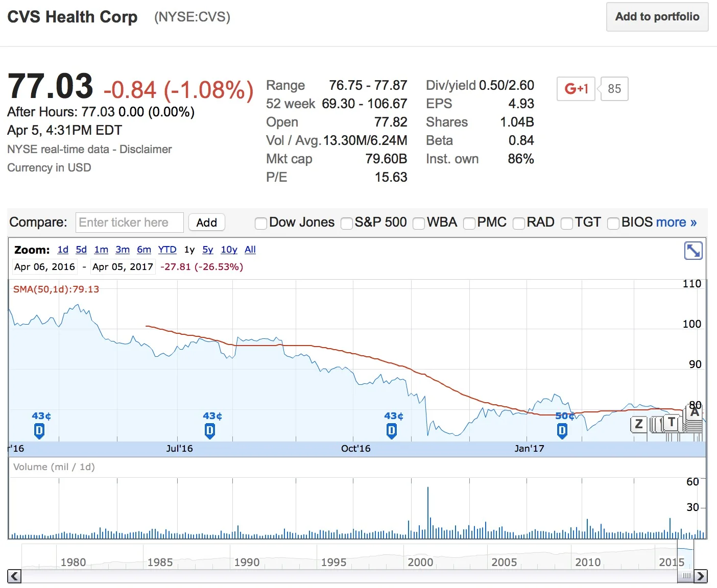The image size is (717, 588).
Task: Click the Div/yield value 0.50/2.60
Action: coord(507,85)
